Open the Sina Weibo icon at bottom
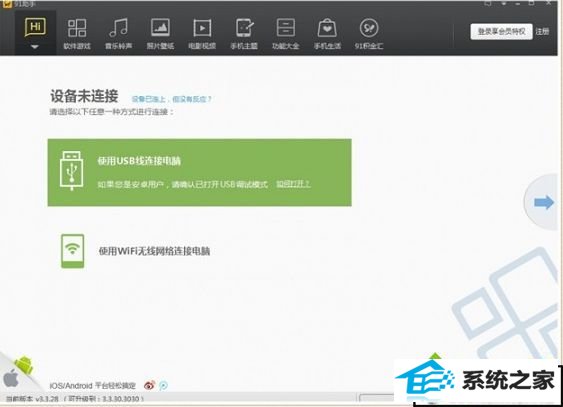Image resolution: width=563 pixels, height=407 pixels. point(149,385)
